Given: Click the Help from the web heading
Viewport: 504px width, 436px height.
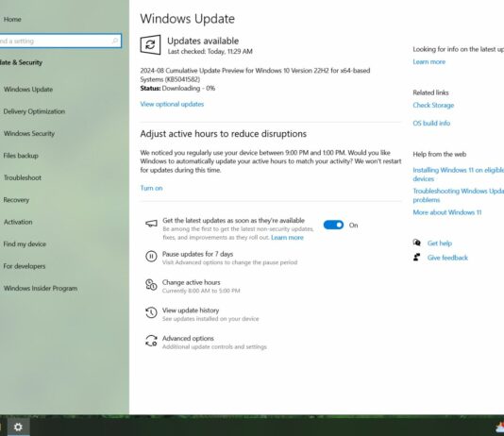Looking at the screenshot, I should click(439, 154).
